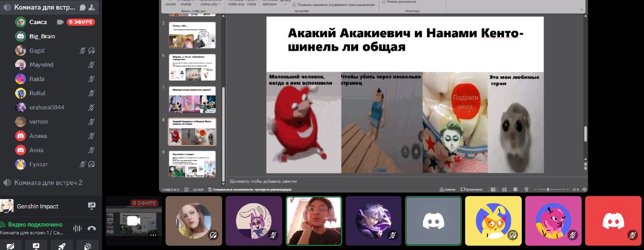Switch to slide sorter view in status bar
The width and height of the screenshot is (644, 250).
coord(505,190)
